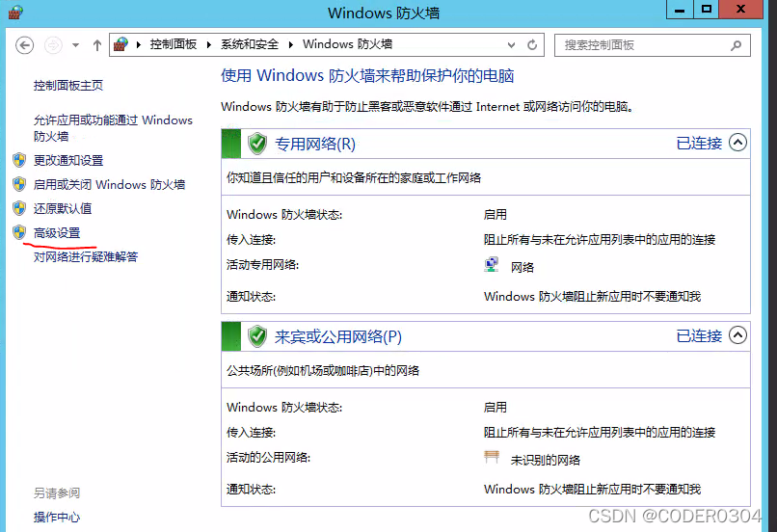Select the text 未识别的网络
Viewport: 777px width, 532px height.
pos(545,460)
